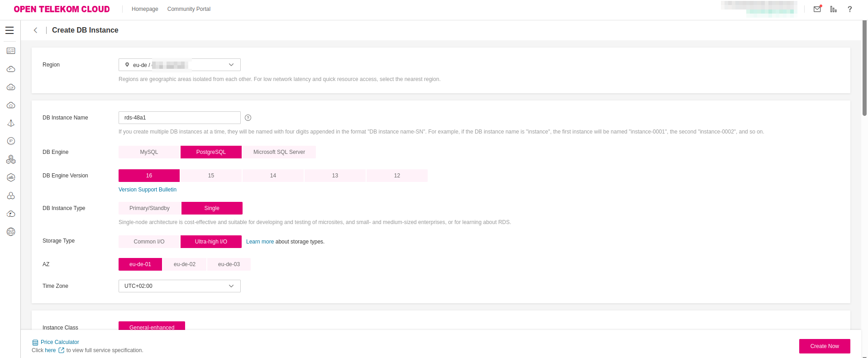The image size is (868, 358).
Task: Click the first sidebar service icon
Action: [11, 51]
